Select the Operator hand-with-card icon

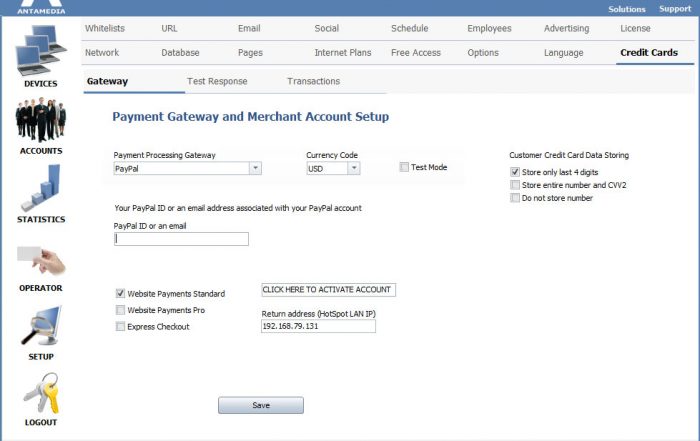coord(41,260)
